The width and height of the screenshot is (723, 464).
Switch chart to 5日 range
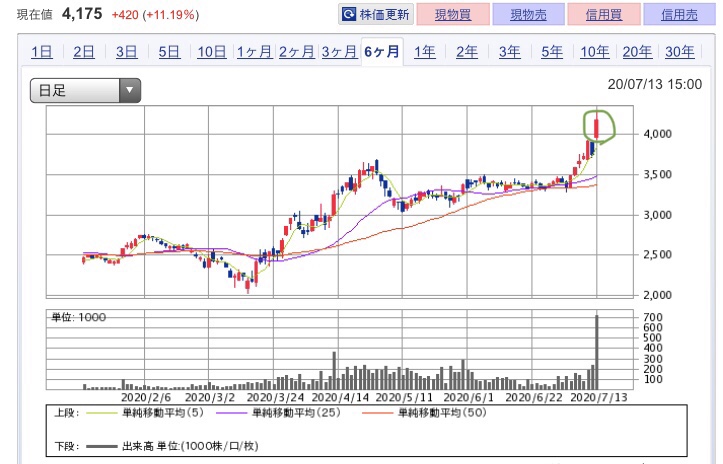point(169,52)
